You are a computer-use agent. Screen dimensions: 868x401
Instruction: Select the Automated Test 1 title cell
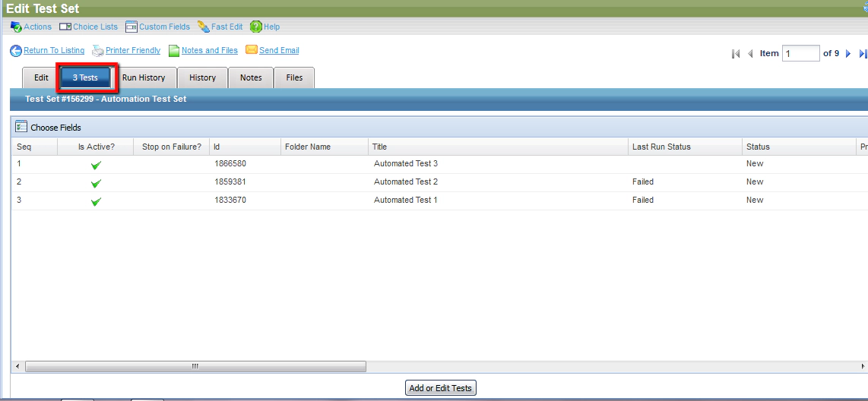tap(406, 200)
